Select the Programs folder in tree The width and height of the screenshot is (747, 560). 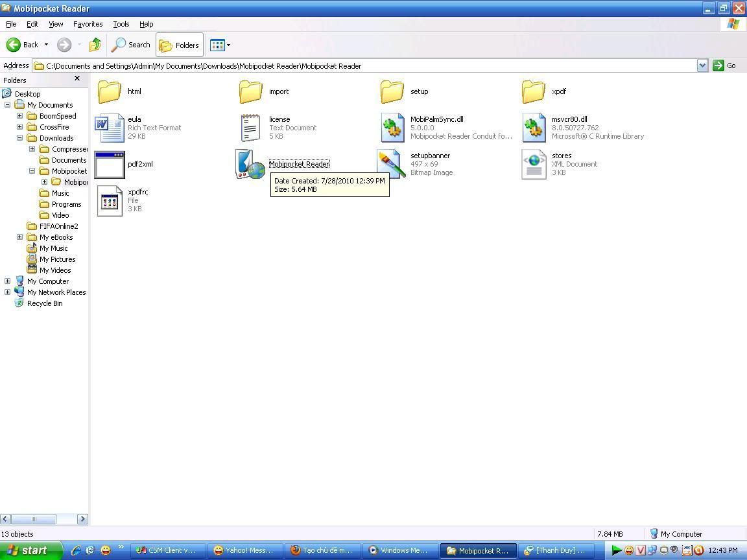pyautogui.click(x=66, y=204)
